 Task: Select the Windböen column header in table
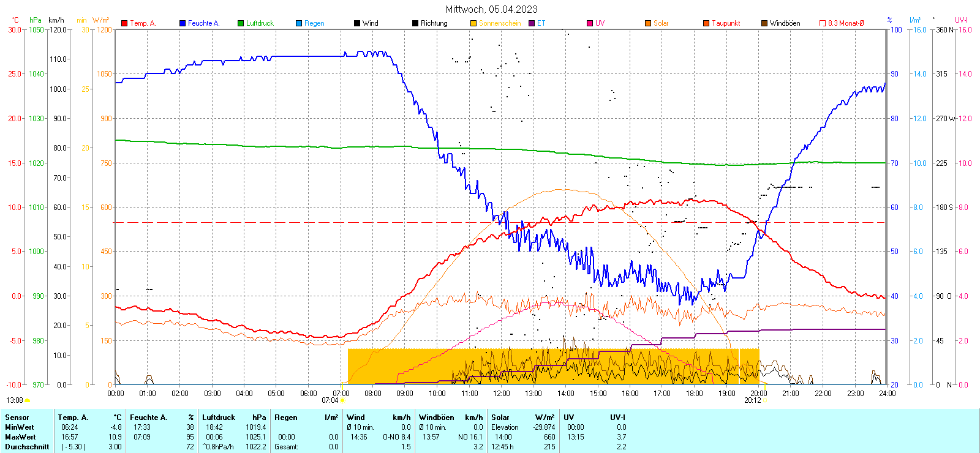click(437, 417)
